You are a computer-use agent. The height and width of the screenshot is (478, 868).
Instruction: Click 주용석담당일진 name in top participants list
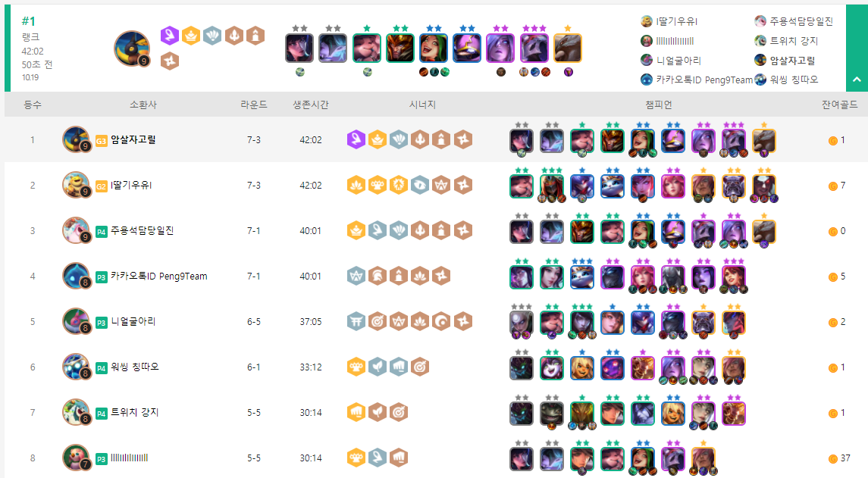coord(801,21)
